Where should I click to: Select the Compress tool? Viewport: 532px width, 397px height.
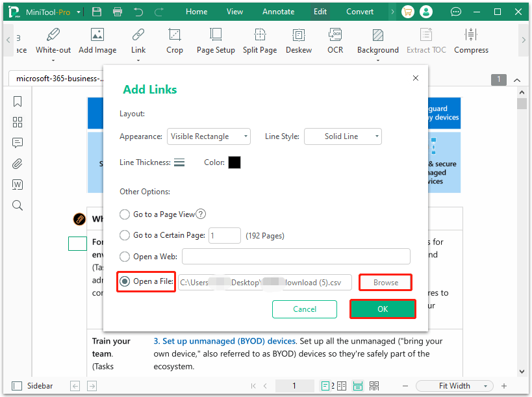pyautogui.click(x=472, y=41)
